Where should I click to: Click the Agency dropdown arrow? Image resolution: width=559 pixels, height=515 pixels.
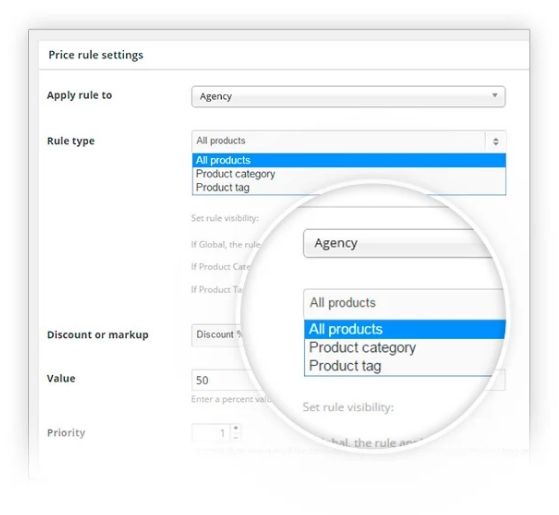tap(494, 95)
